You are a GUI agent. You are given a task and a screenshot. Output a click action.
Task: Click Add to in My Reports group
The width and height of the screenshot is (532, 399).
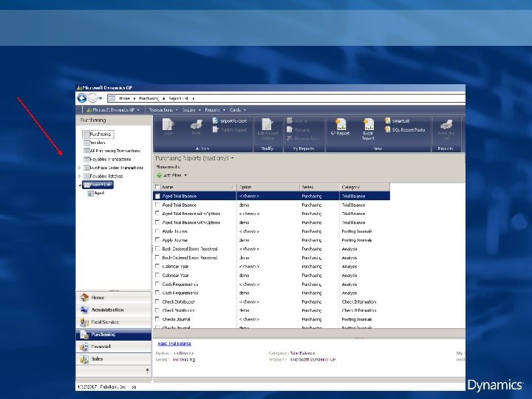[297, 120]
